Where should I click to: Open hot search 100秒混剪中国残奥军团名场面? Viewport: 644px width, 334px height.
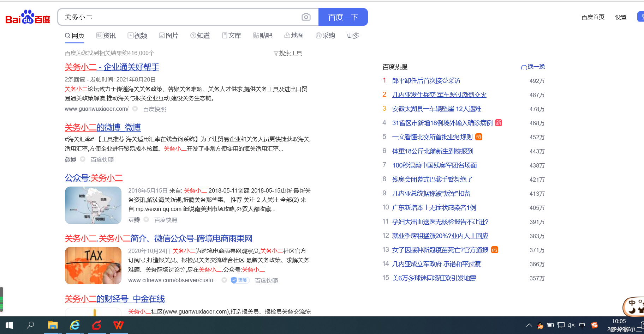coord(435,165)
